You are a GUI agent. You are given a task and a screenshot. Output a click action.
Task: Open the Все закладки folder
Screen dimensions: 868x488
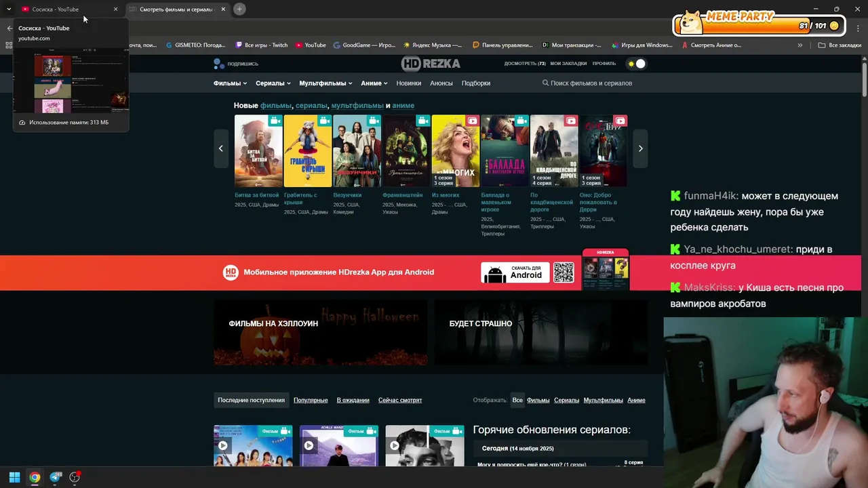(x=840, y=45)
